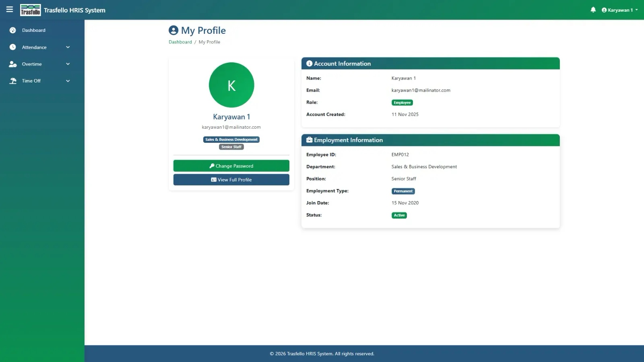
Task: Click the Active status badge
Action: pyautogui.click(x=399, y=215)
